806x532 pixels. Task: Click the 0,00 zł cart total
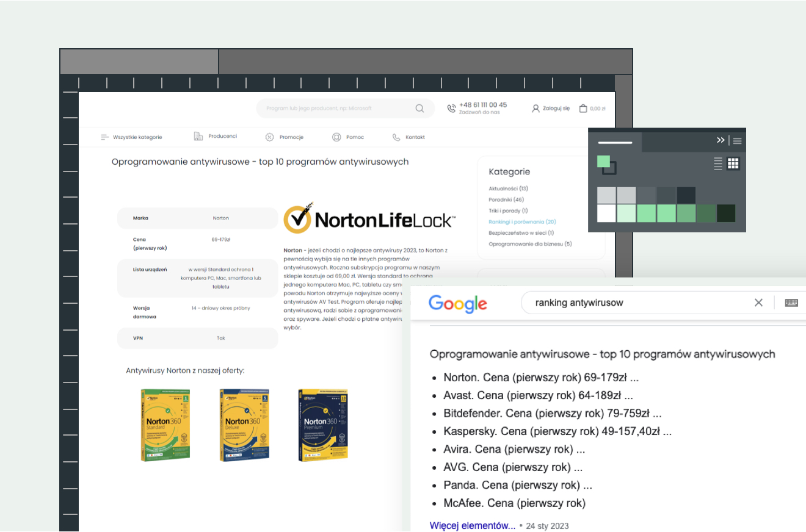pyautogui.click(x=598, y=109)
